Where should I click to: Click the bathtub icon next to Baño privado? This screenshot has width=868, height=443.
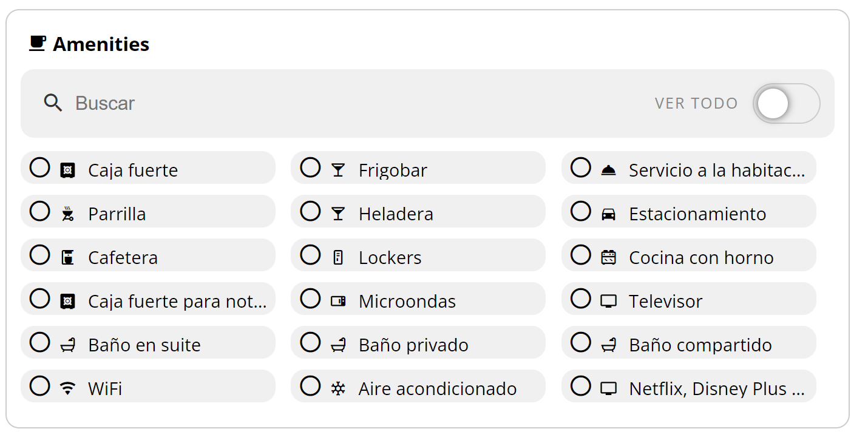pyautogui.click(x=338, y=343)
